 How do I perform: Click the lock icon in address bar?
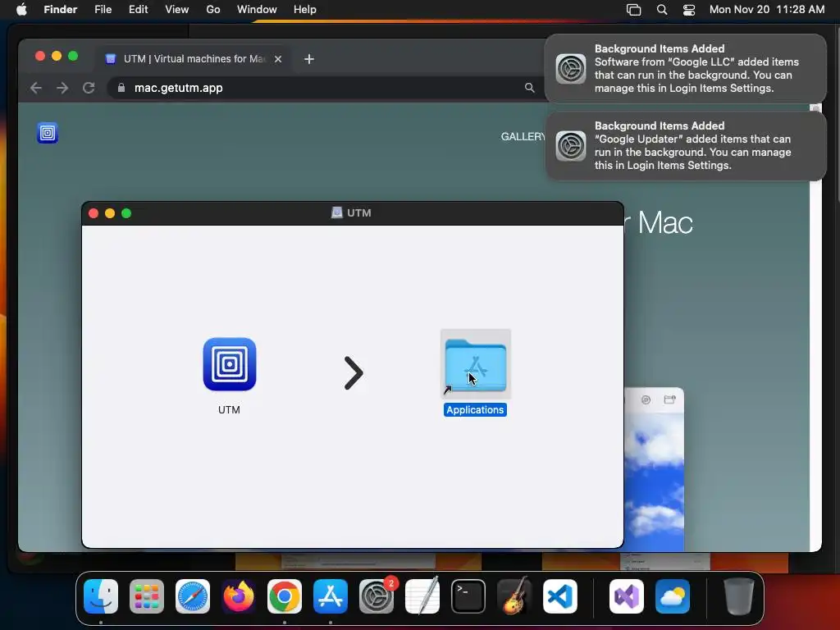[121, 88]
